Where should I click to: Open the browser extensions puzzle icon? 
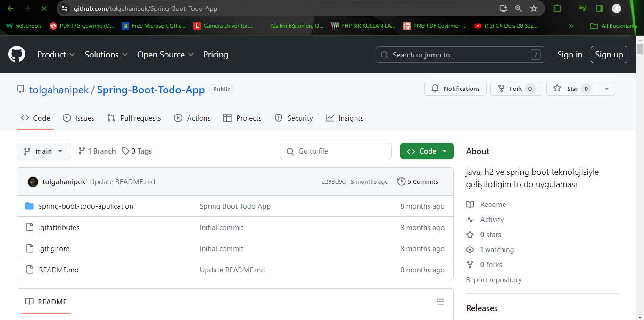pyautogui.click(x=557, y=8)
